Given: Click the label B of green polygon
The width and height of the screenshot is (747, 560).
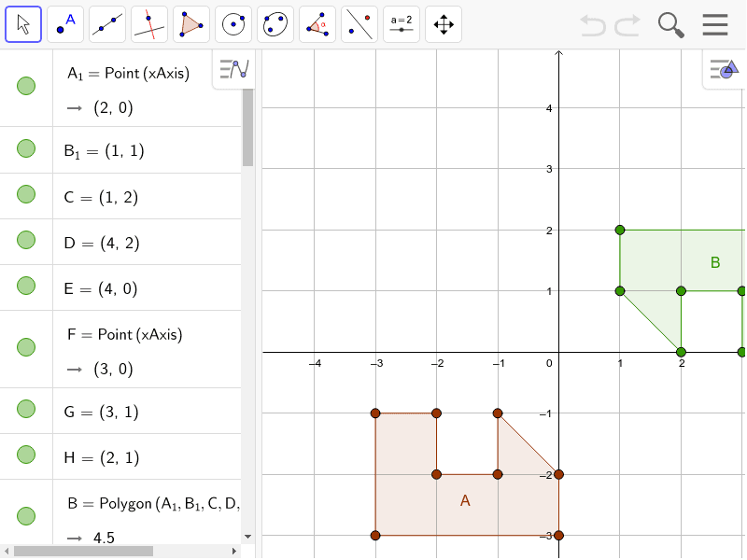Looking at the screenshot, I should tap(715, 262).
